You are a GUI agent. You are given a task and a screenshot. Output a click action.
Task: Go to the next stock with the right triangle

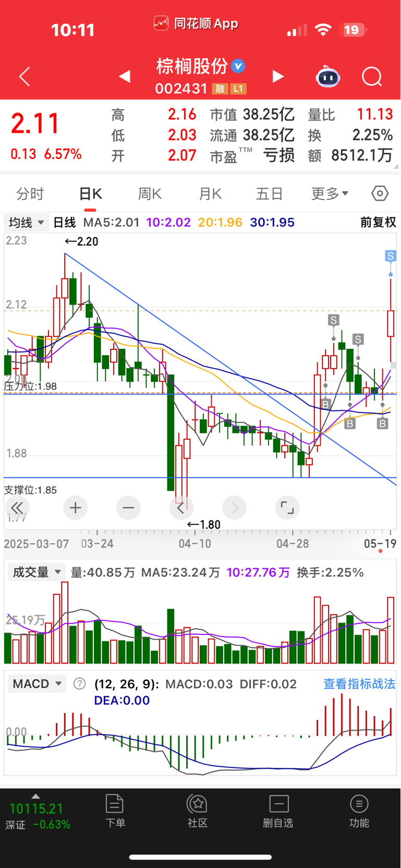click(278, 77)
